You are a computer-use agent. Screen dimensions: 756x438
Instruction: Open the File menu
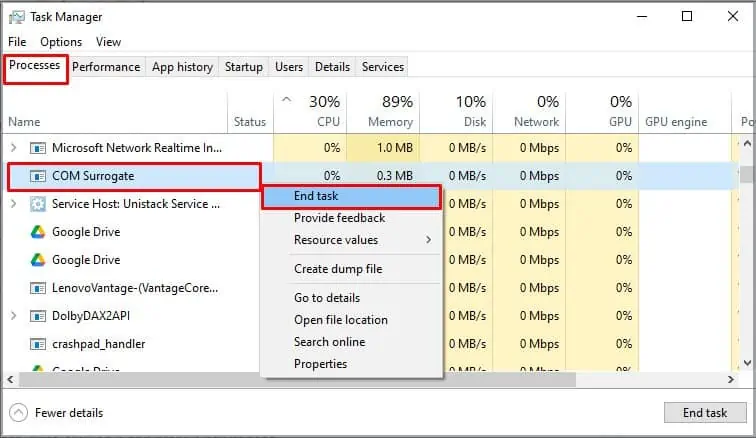(x=17, y=42)
